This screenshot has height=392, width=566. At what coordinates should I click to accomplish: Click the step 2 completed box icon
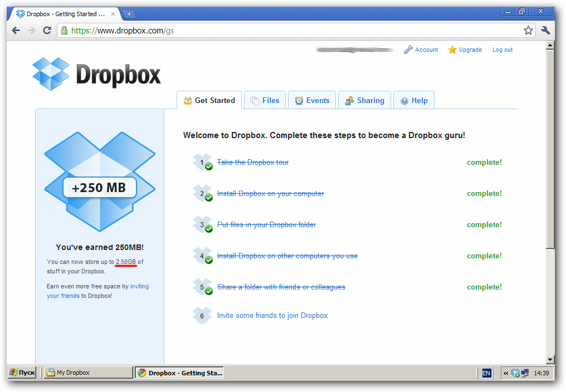(x=203, y=193)
